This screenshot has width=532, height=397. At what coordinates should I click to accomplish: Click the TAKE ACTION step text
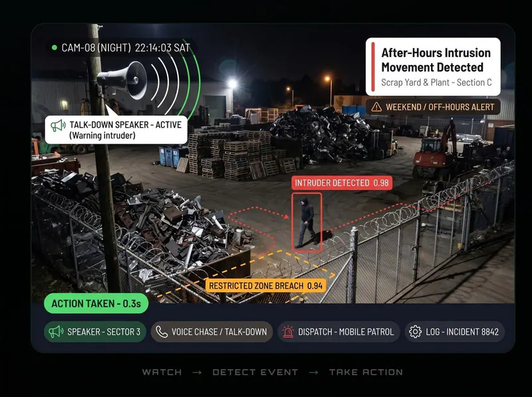point(366,372)
